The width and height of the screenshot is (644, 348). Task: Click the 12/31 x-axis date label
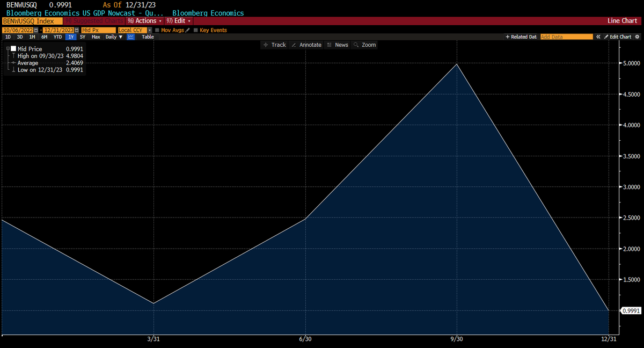click(608, 339)
